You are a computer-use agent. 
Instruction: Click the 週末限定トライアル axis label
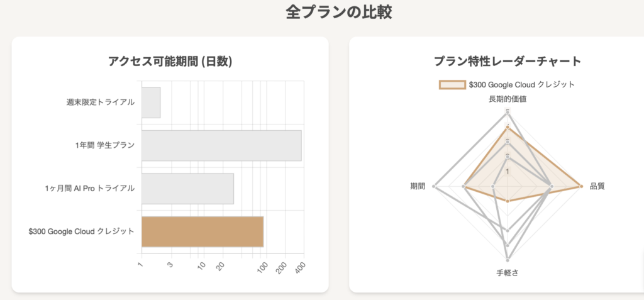pos(101,103)
